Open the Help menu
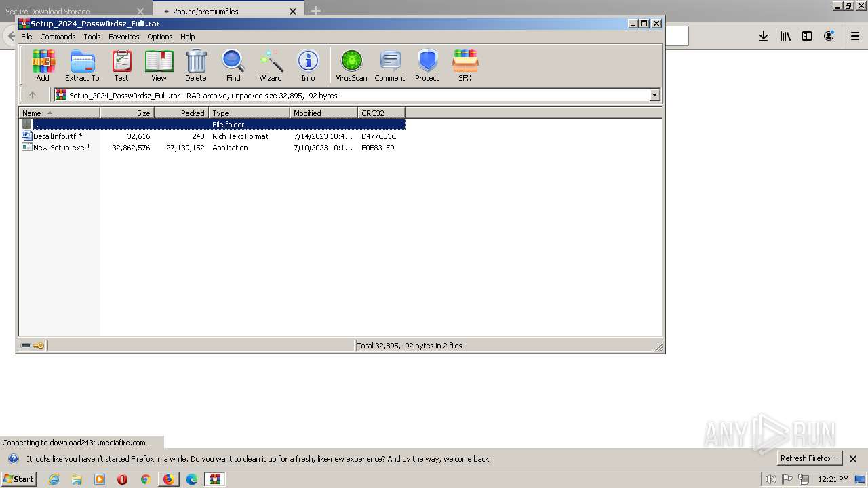Image resolution: width=868 pixels, height=488 pixels. [188, 37]
